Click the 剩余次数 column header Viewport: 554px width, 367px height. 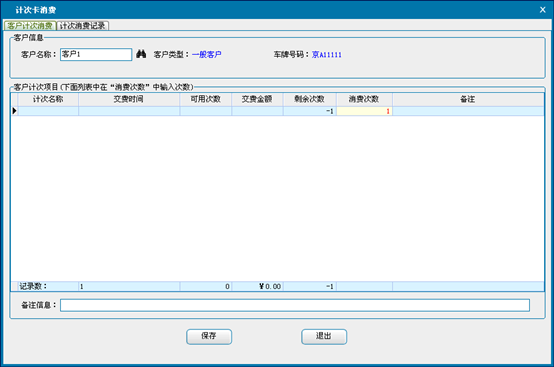[x=310, y=99]
